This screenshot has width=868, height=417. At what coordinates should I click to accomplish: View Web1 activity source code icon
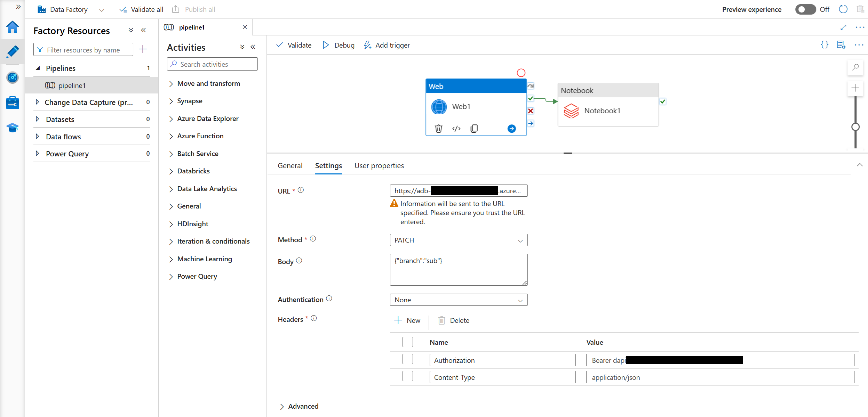[456, 129]
